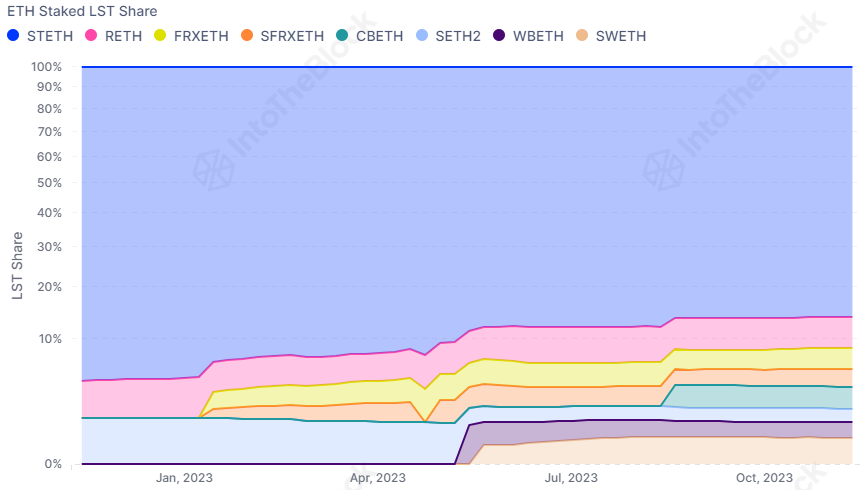Click the Oct, 2023 date label
Screen dimensions: 862x490
click(765, 479)
